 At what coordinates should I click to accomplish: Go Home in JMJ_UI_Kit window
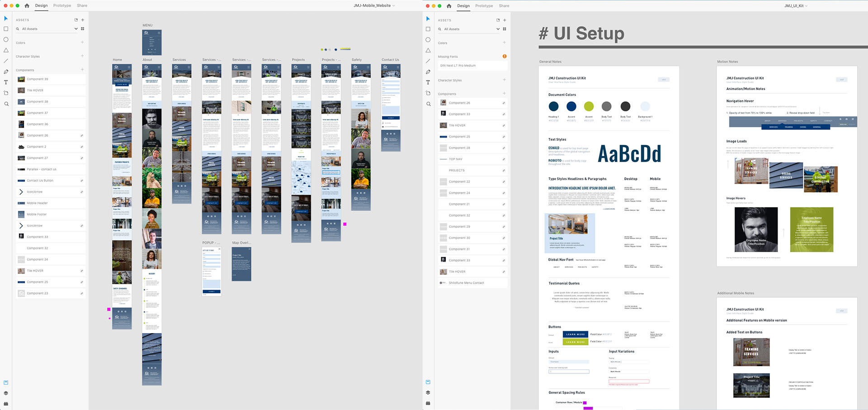449,6
